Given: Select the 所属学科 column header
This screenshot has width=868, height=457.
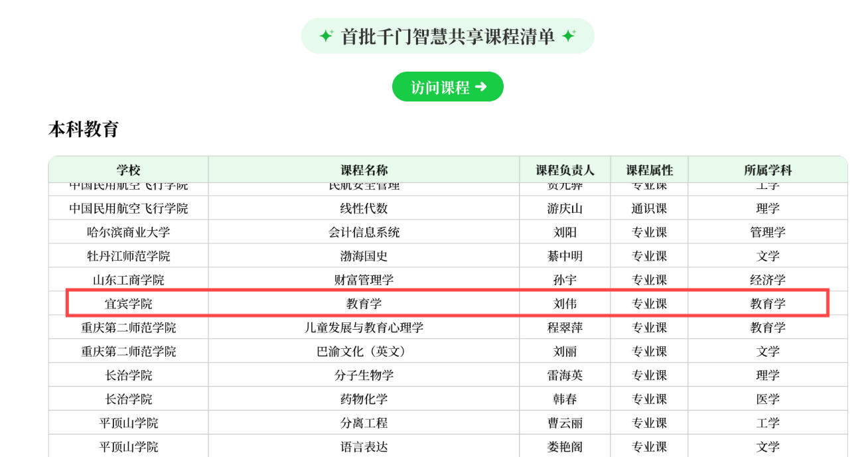Looking at the screenshot, I should click(767, 170).
